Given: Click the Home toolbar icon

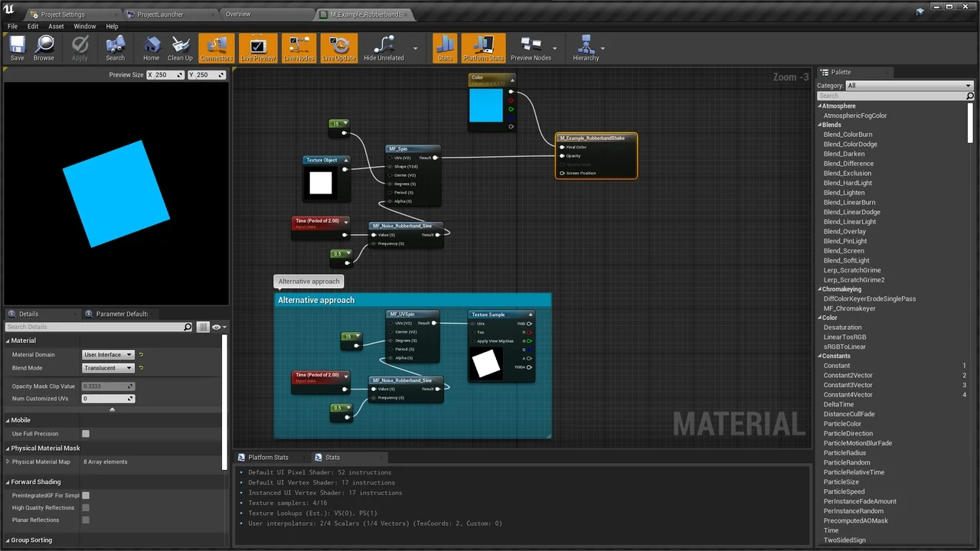Looking at the screenshot, I should coord(151,47).
